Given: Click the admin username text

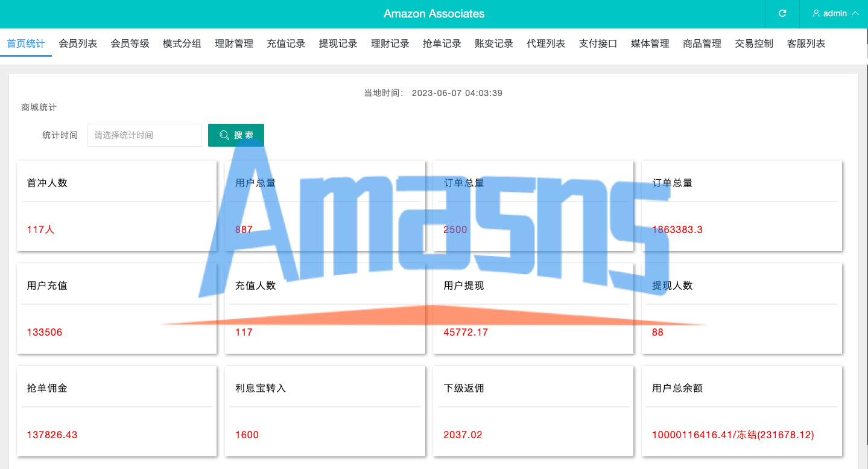Looking at the screenshot, I should pyautogui.click(x=835, y=13).
